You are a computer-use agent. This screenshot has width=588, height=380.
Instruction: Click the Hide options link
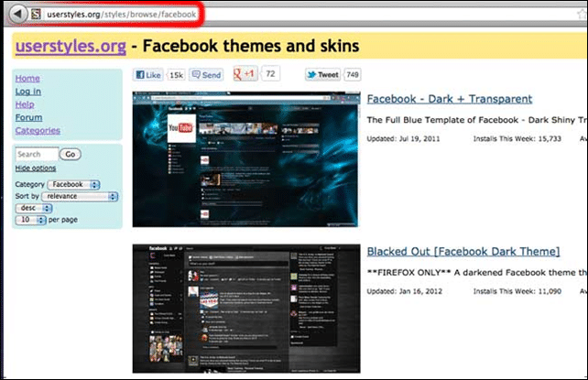click(x=36, y=168)
